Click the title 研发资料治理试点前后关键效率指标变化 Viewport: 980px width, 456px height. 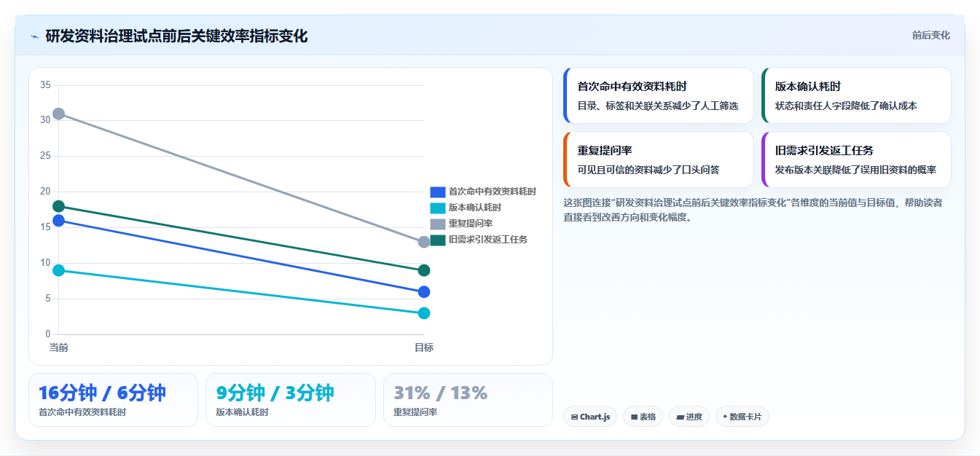[x=176, y=36]
